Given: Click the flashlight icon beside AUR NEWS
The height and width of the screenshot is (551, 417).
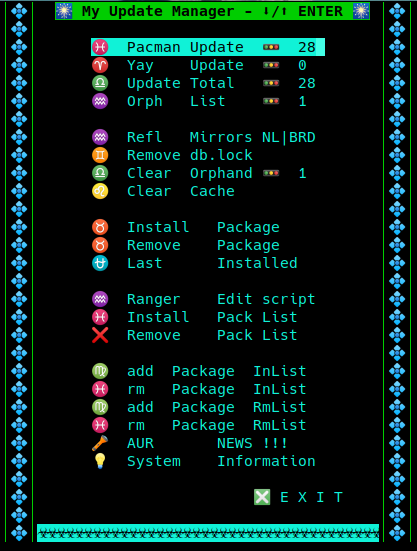Looking at the screenshot, I should pyautogui.click(x=100, y=443).
